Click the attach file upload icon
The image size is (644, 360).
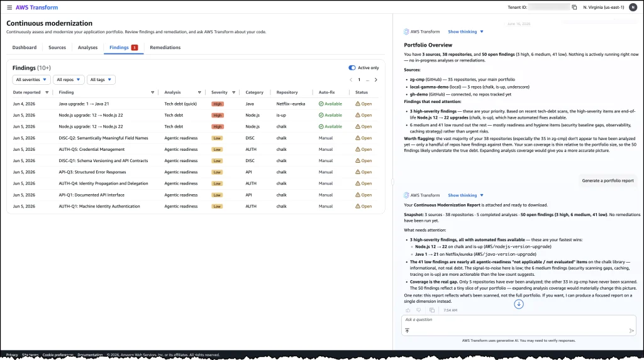(x=407, y=330)
